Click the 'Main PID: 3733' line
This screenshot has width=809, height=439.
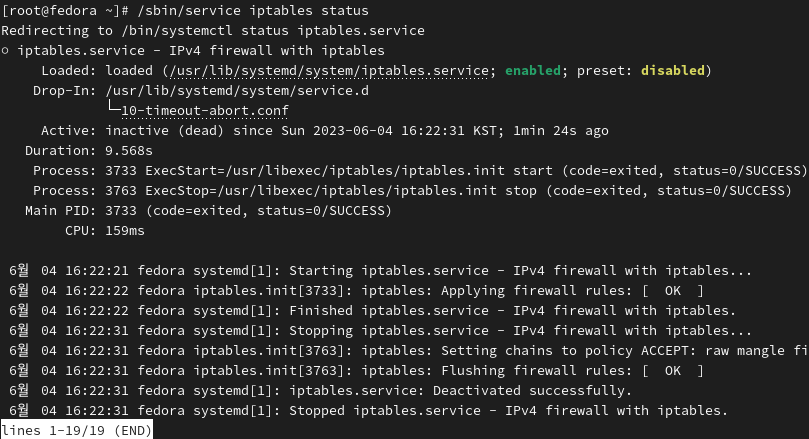(x=208, y=211)
